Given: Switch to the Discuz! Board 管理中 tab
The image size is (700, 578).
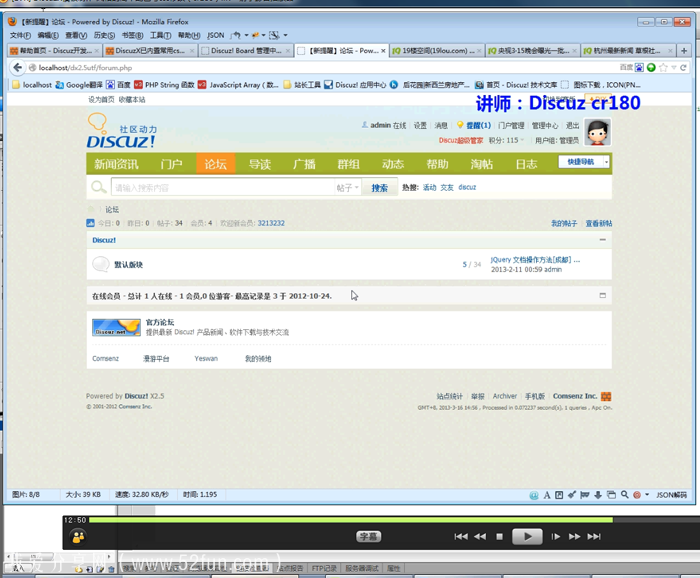Looking at the screenshot, I should pos(247,51).
